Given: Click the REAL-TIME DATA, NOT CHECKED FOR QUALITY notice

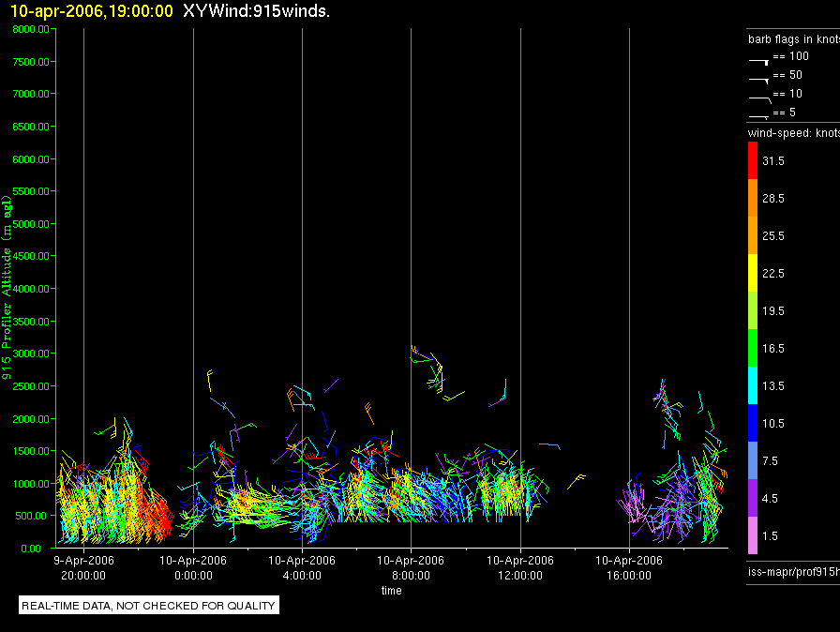Looking at the screenshot, I should [148, 606].
